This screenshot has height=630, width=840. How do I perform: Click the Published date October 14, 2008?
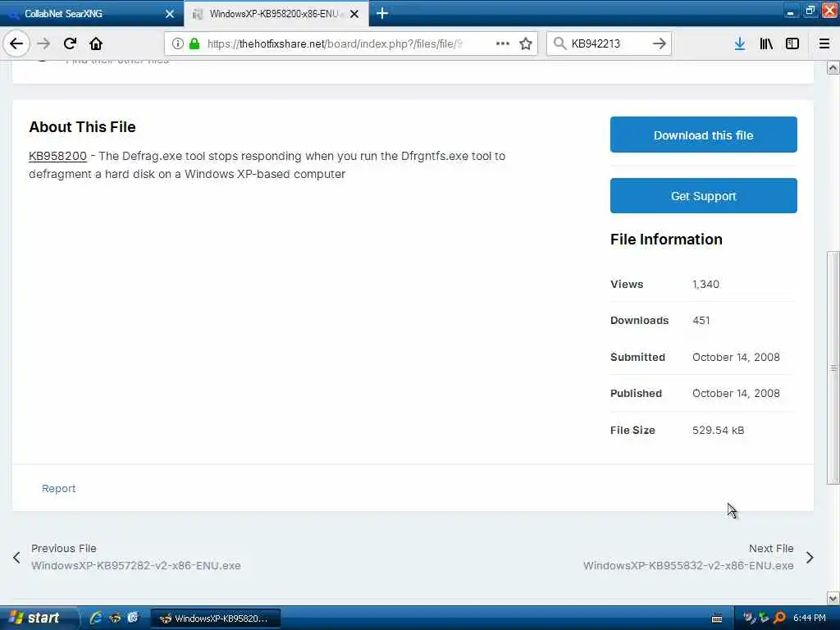[736, 393]
